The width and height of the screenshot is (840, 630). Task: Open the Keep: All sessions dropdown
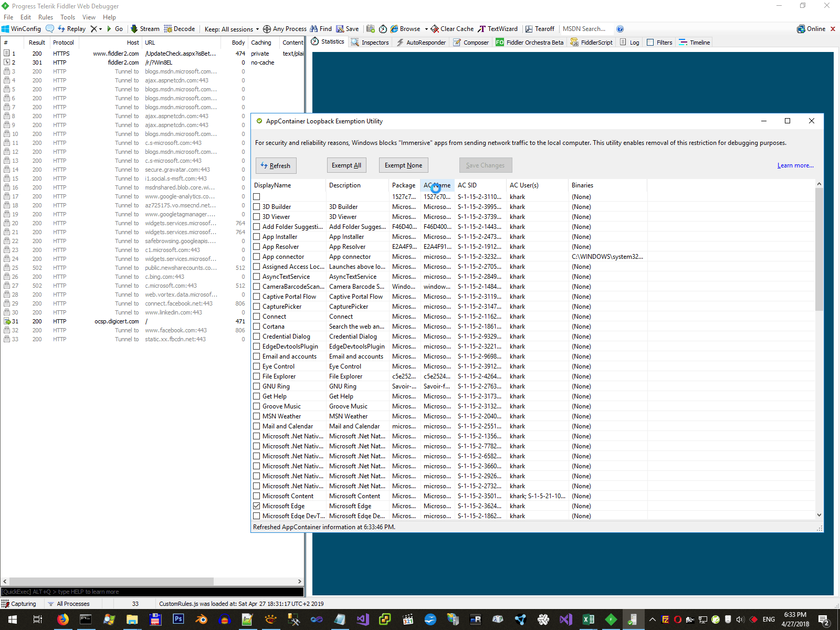[x=232, y=29]
